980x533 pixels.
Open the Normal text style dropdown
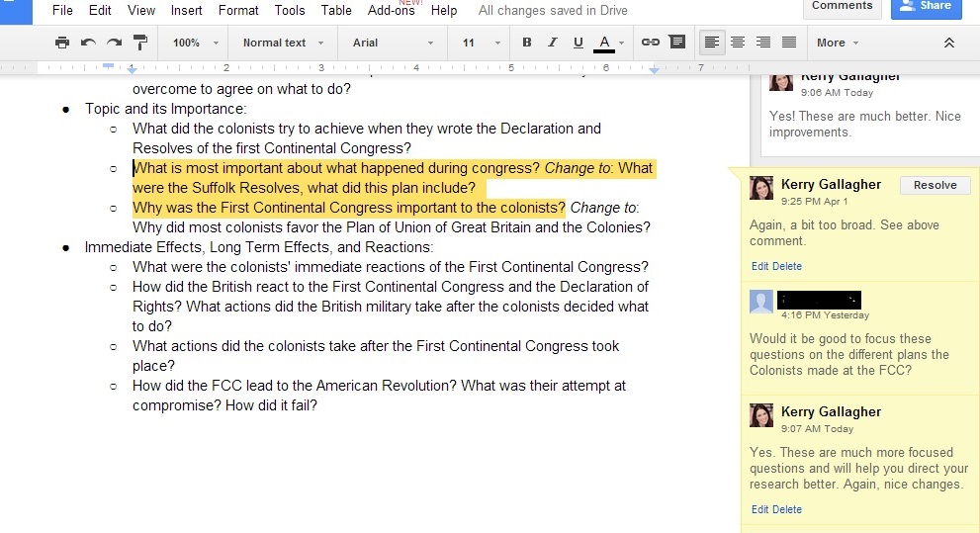pos(283,43)
